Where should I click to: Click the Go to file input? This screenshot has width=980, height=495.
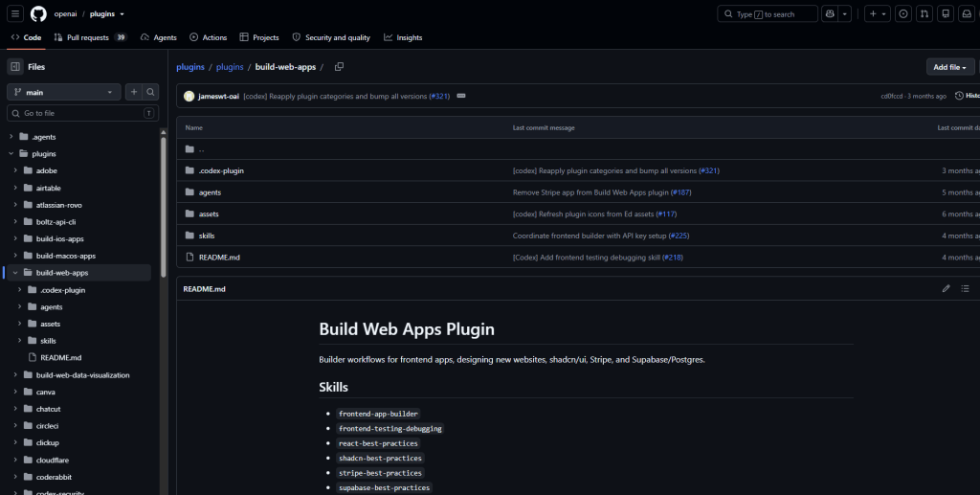coord(82,113)
